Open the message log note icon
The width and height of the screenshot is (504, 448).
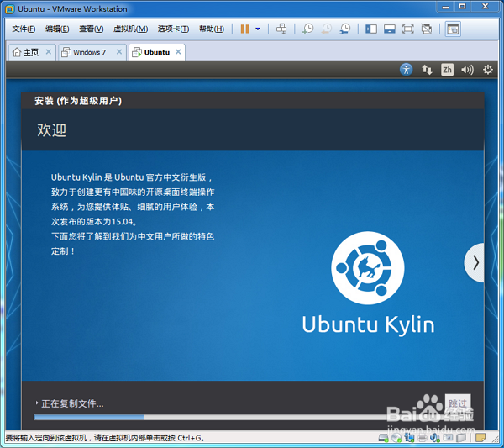click(480, 438)
